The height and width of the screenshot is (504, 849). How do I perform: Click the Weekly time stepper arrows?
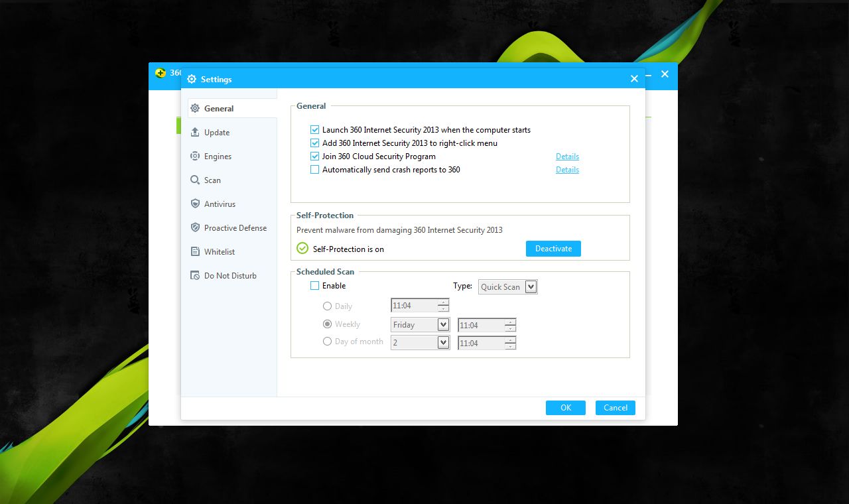pyautogui.click(x=510, y=325)
